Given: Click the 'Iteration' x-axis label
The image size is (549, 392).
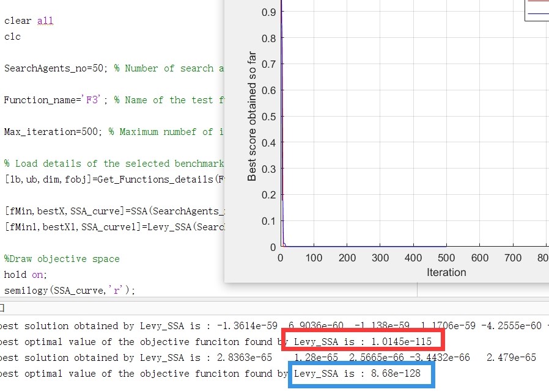Looking at the screenshot, I should coord(446,272).
